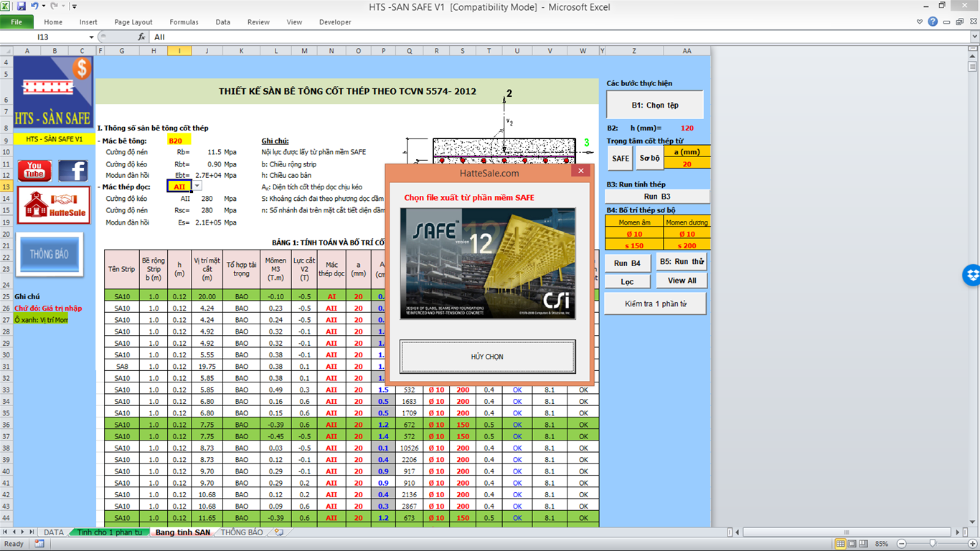Open the File tab

click(x=17, y=22)
